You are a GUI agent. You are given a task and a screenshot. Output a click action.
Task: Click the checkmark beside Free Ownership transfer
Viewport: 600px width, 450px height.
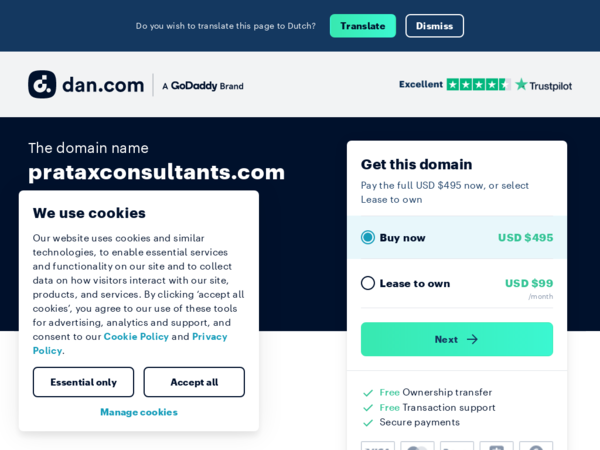coord(368,393)
